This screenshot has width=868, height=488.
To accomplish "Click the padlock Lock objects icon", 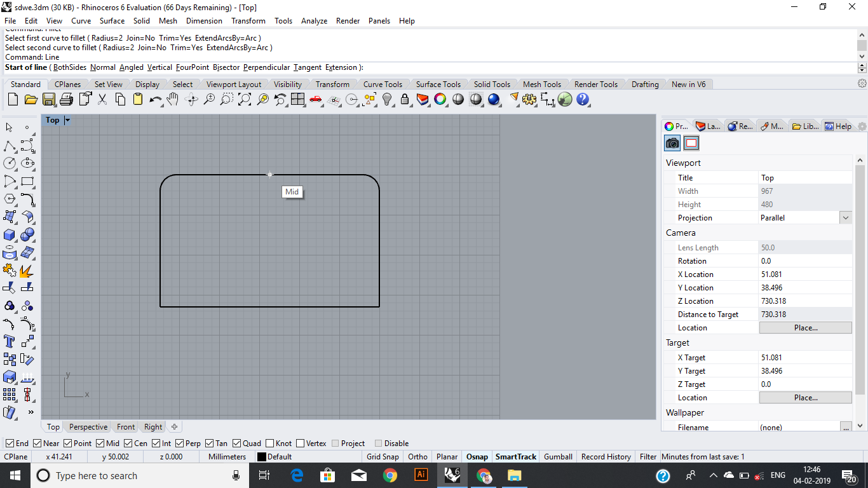I will click(x=405, y=99).
